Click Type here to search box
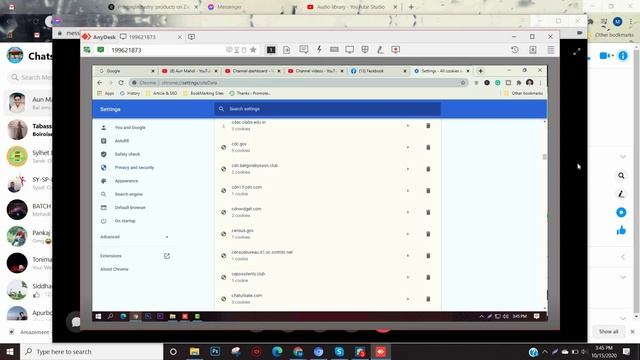Viewport: 640px width, 360px height. (x=91, y=351)
